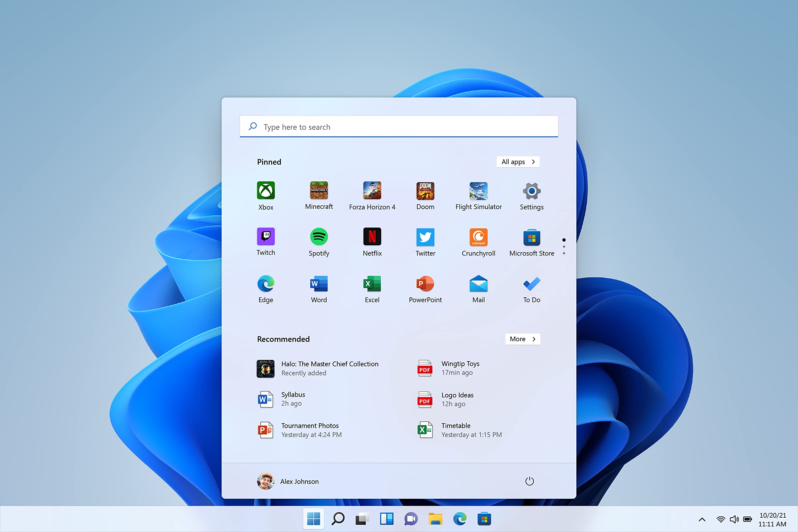Open Windows Settings
Viewport: 798px width, 532px height.
pyautogui.click(x=531, y=191)
